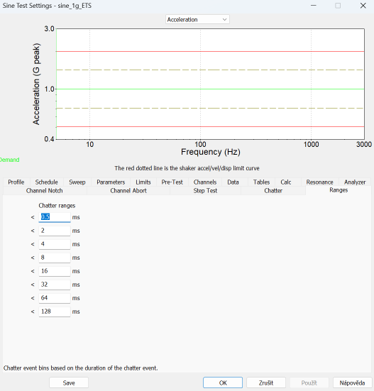
Task: Open the Channel Notch tab
Action: tap(44, 191)
